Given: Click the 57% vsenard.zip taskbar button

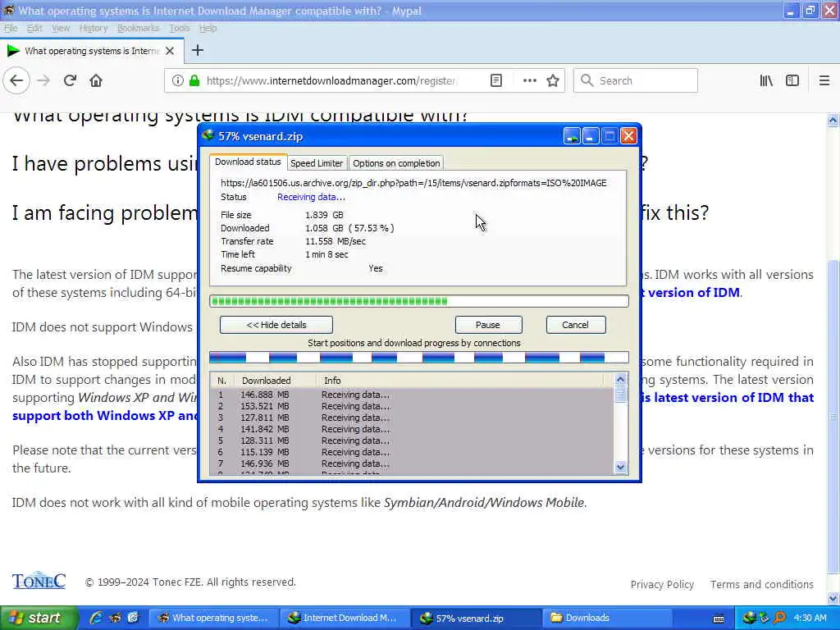Looking at the screenshot, I should pos(477,618).
